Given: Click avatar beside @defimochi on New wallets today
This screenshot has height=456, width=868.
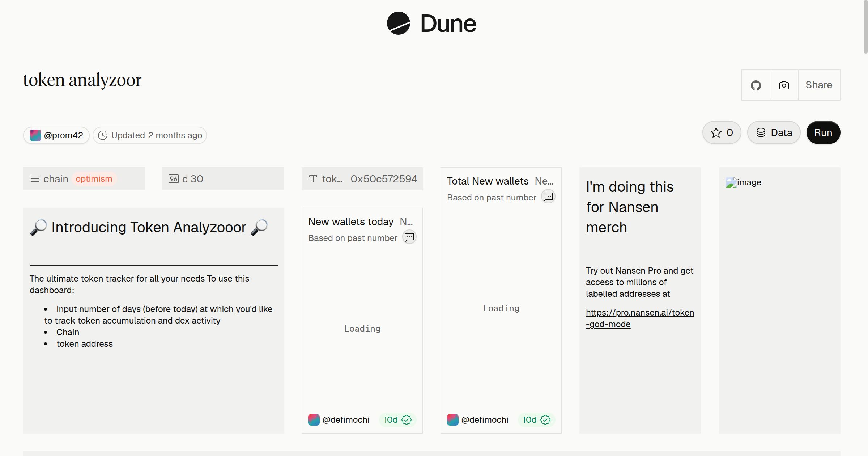Looking at the screenshot, I should point(314,420).
